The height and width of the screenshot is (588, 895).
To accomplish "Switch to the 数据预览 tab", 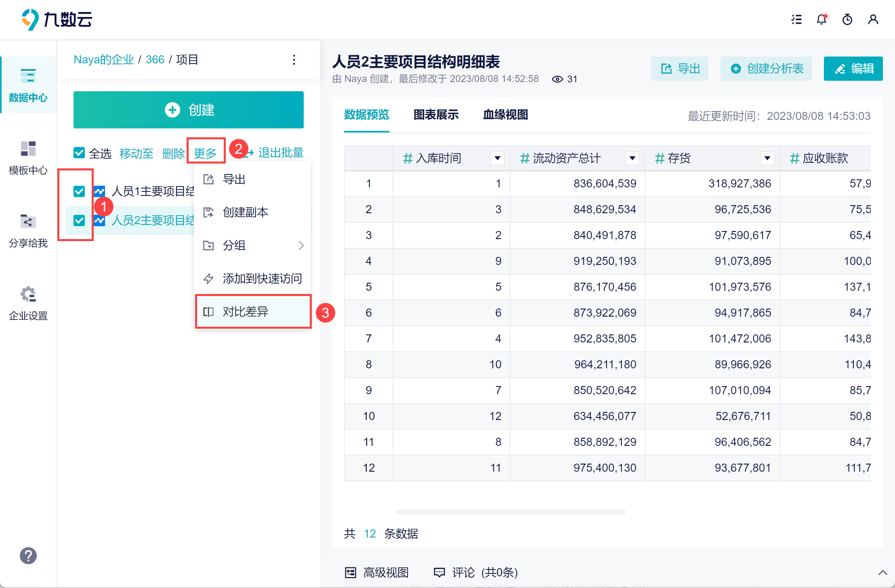I will pos(367,115).
